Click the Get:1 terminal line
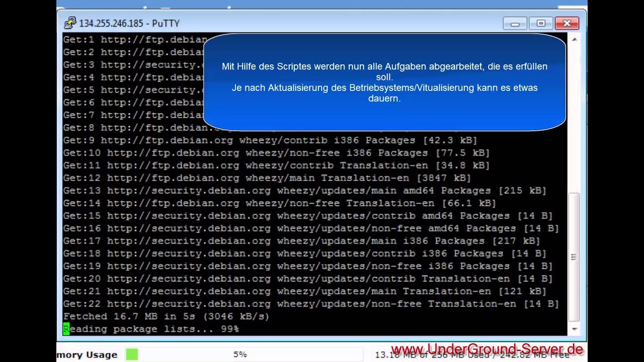Image resolution: width=644 pixels, height=362 pixels. (x=135, y=40)
